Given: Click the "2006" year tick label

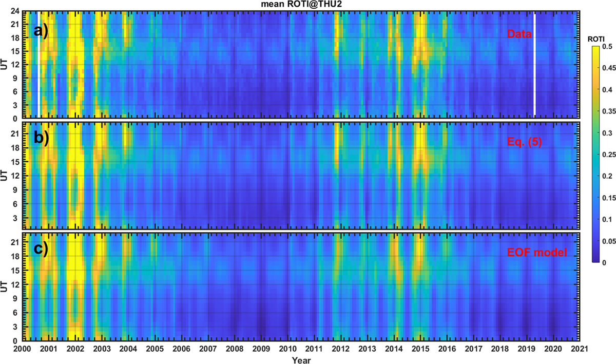Looking at the screenshot, I should pyautogui.click(x=182, y=350).
